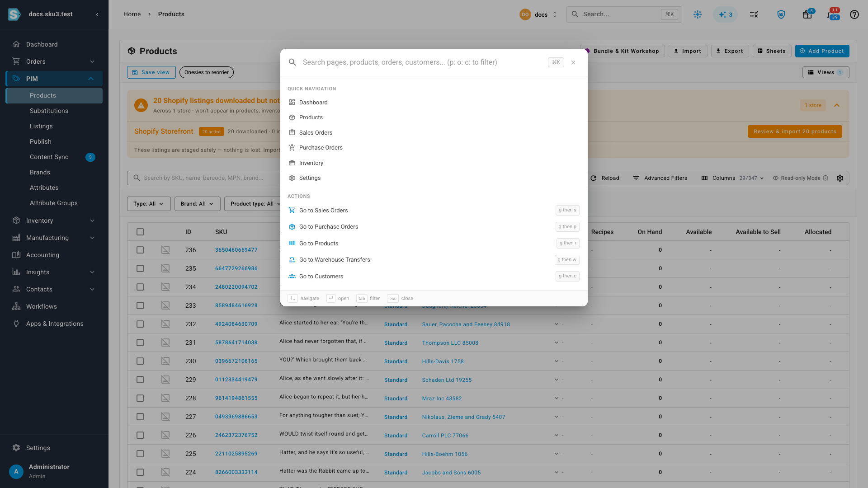The width and height of the screenshot is (868, 488).
Task: Click the Workflows sidebar icon
Action: pyautogui.click(x=16, y=306)
